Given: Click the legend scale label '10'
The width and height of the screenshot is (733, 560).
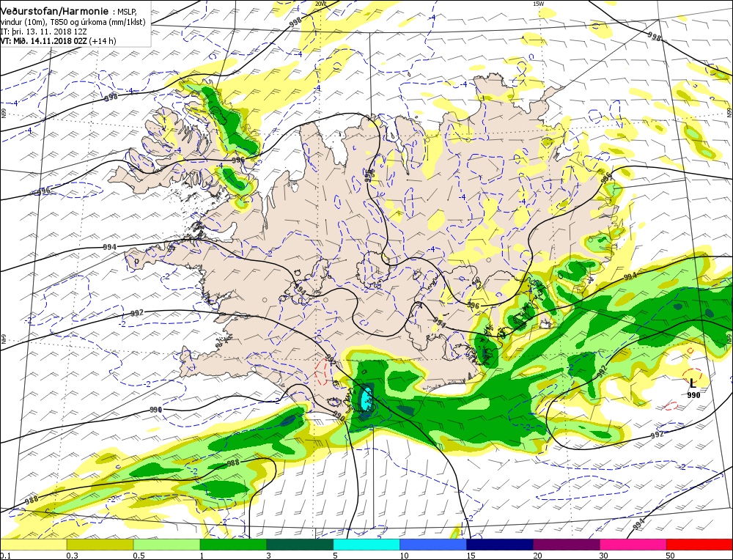Looking at the screenshot, I should (404, 556).
